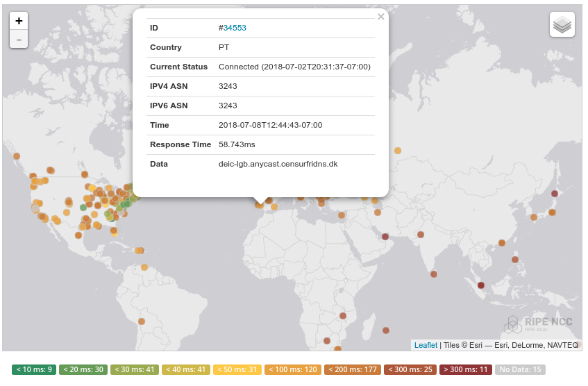Click the dark red probe marker in Japan
Image resolution: width=588 pixels, height=386 pixels.
click(x=555, y=194)
